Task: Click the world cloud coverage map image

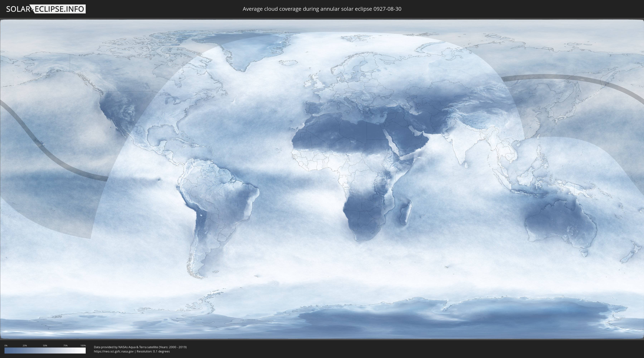Action: 322,179
